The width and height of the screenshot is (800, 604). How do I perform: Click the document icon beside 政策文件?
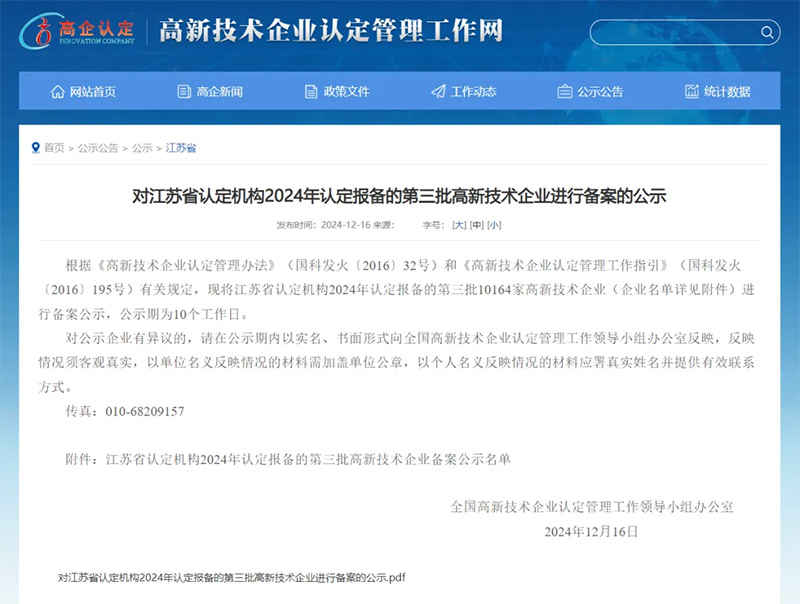click(311, 92)
